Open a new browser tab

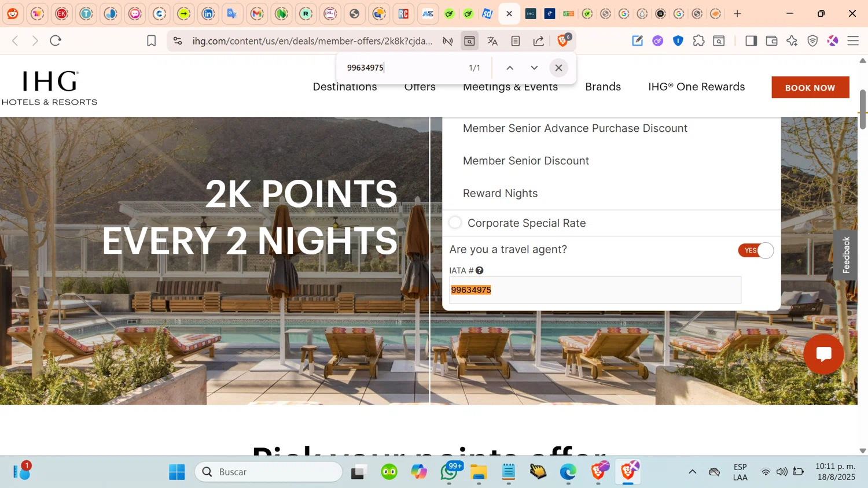click(x=737, y=13)
